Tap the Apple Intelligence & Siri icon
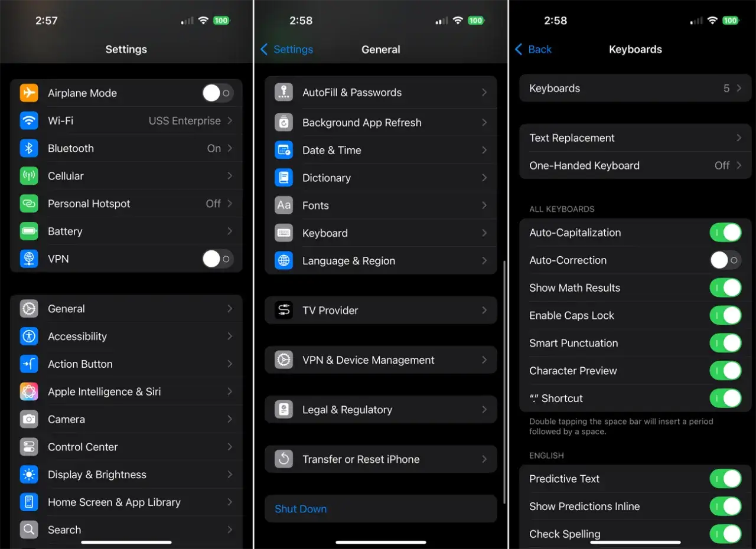The height and width of the screenshot is (549, 756). point(29,391)
